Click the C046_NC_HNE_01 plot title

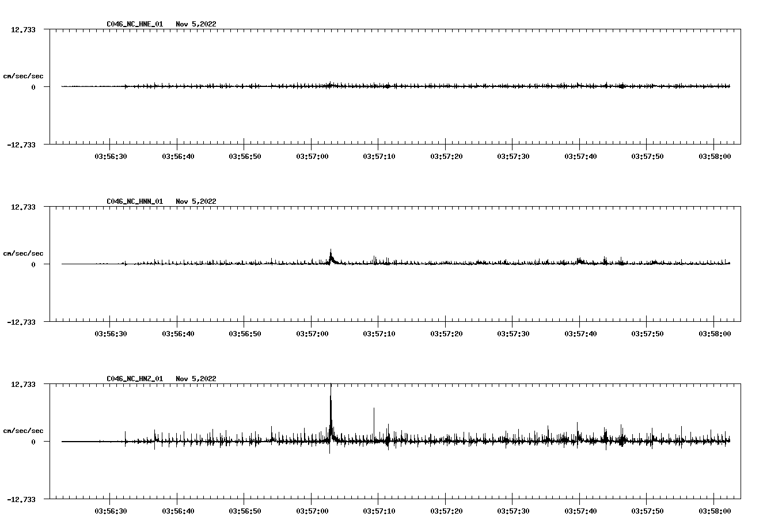click(135, 24)
